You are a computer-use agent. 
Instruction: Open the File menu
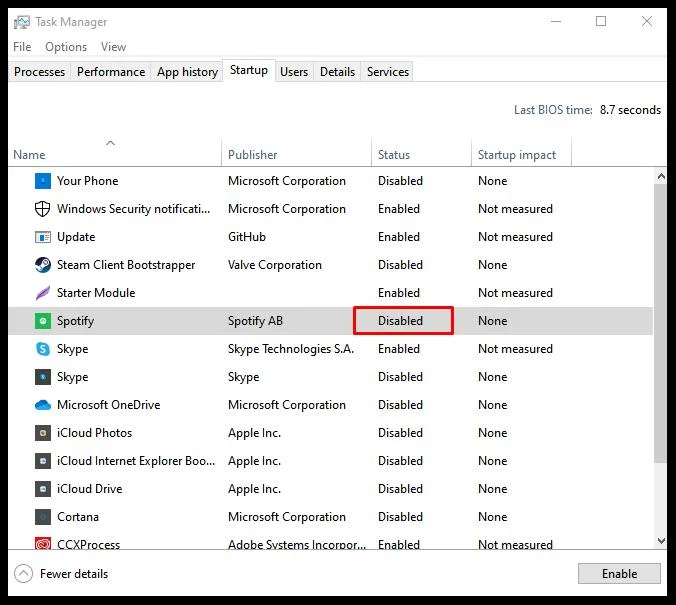[22, 47]
